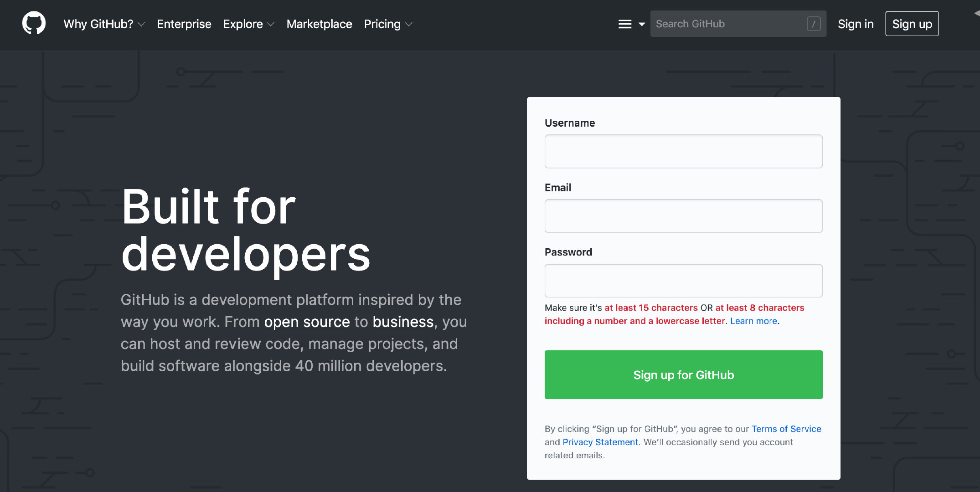
Task: Open the Pricing dropdown
Action: (388, 24)
